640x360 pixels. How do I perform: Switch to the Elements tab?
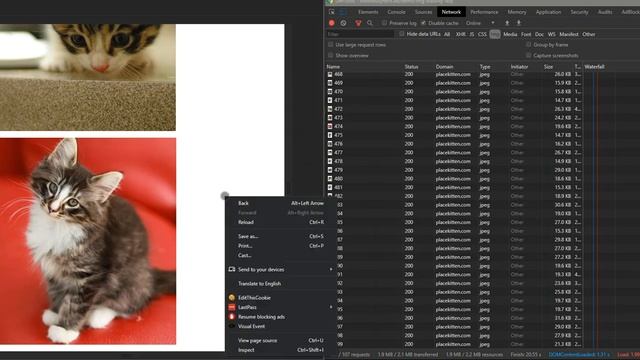pyautogui.click(x=368, y=12)
